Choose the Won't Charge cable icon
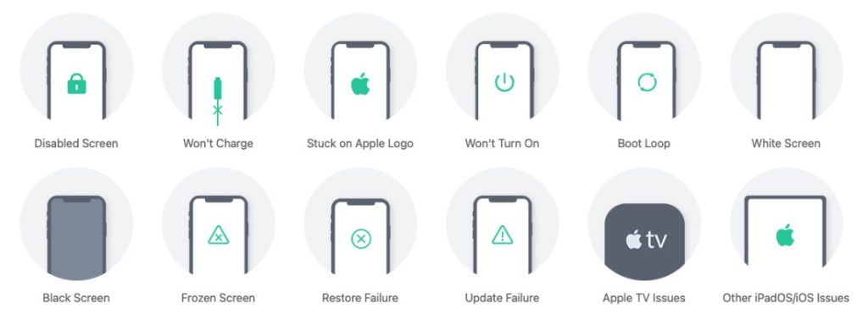The width and height of the screenshot is (868, 331). coord(218,101)
